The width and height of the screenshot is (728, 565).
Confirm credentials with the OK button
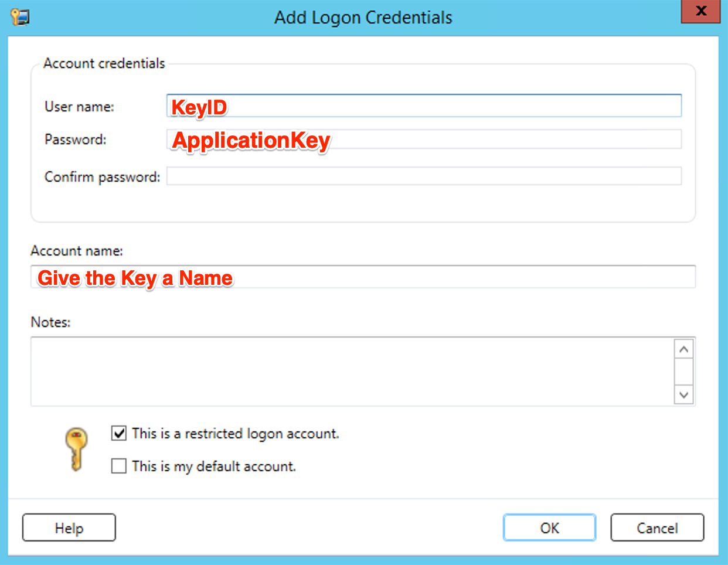pos(549,527)
